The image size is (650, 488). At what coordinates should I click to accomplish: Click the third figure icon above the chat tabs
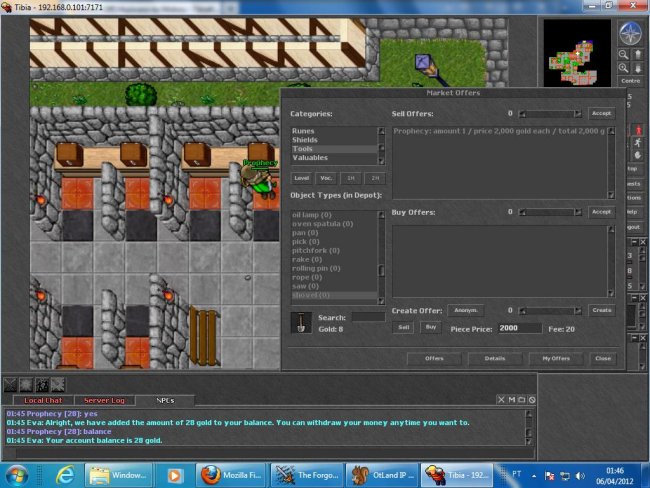[x=42, y=385]
